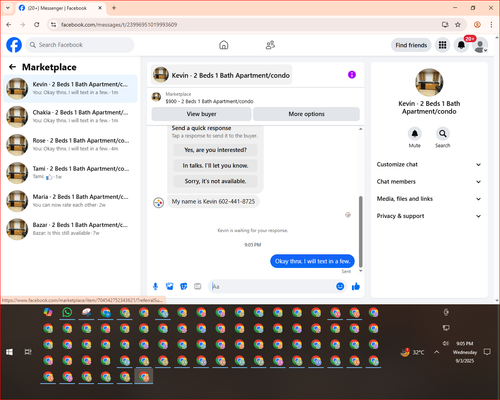
Task: Reload the browser page
Action: click(37, 24)
